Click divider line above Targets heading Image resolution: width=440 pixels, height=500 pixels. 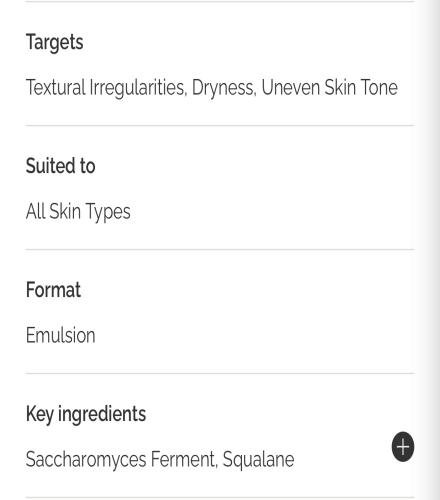(220, 1)
